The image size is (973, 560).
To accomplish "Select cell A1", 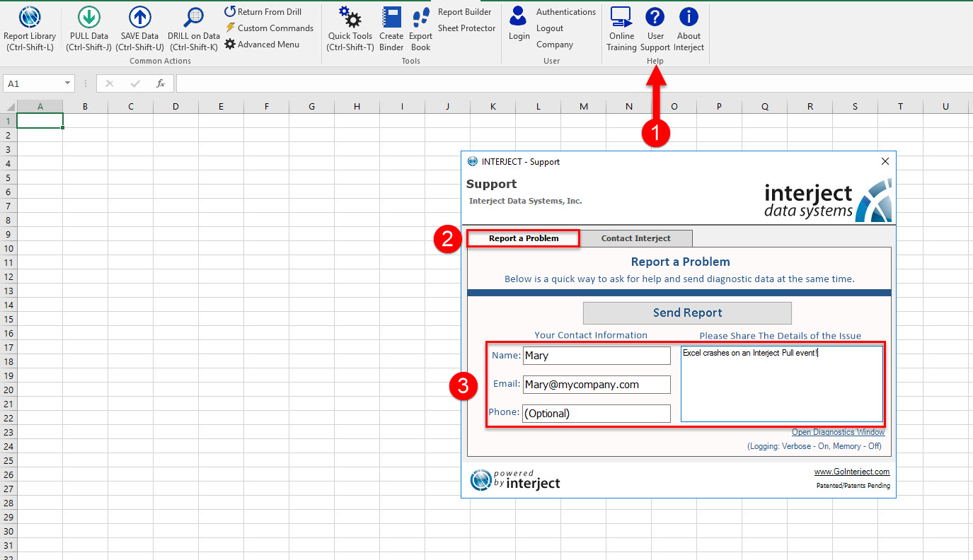I will 40,121.
